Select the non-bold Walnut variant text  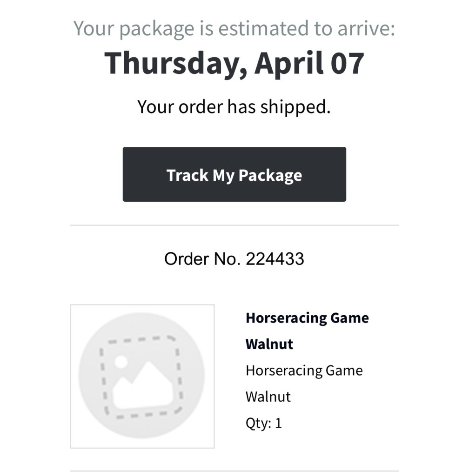click(x=268, y=397)
